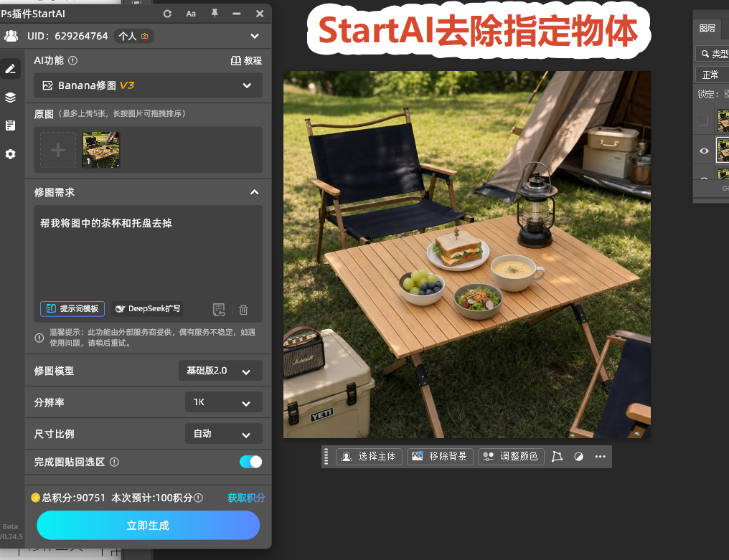Open the layers stack icon in sidebar
729x560 pixels.
pyautogui.click(x=10, y=97)
